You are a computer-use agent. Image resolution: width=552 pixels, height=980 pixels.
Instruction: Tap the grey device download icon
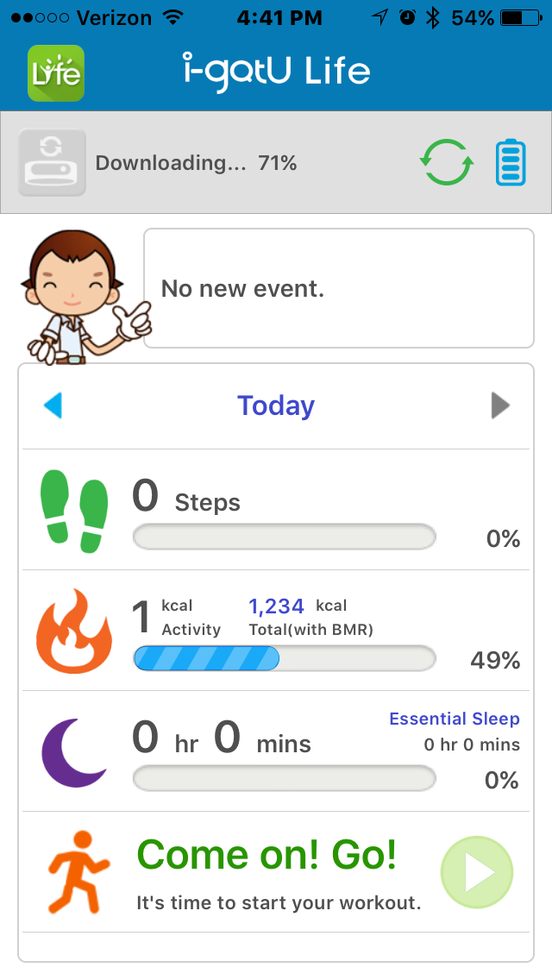click(52, 163)
